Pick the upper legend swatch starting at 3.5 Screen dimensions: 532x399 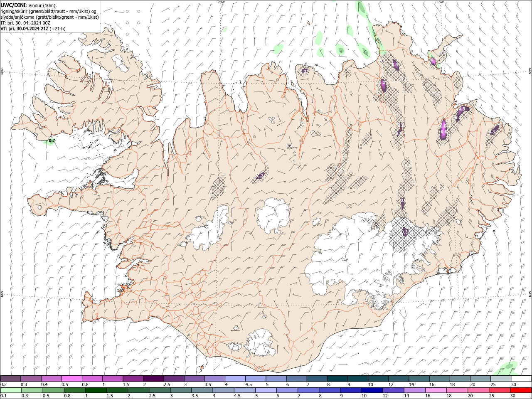(x=214, y=378)
